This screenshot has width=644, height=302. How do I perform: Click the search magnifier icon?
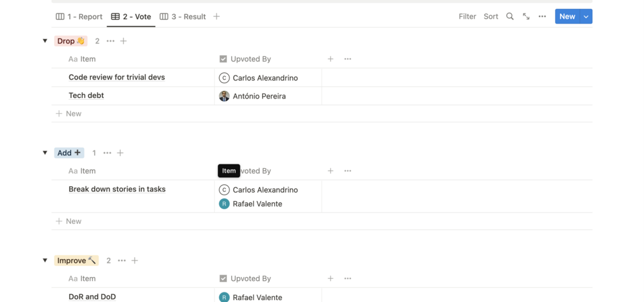[x=510, y=17]
